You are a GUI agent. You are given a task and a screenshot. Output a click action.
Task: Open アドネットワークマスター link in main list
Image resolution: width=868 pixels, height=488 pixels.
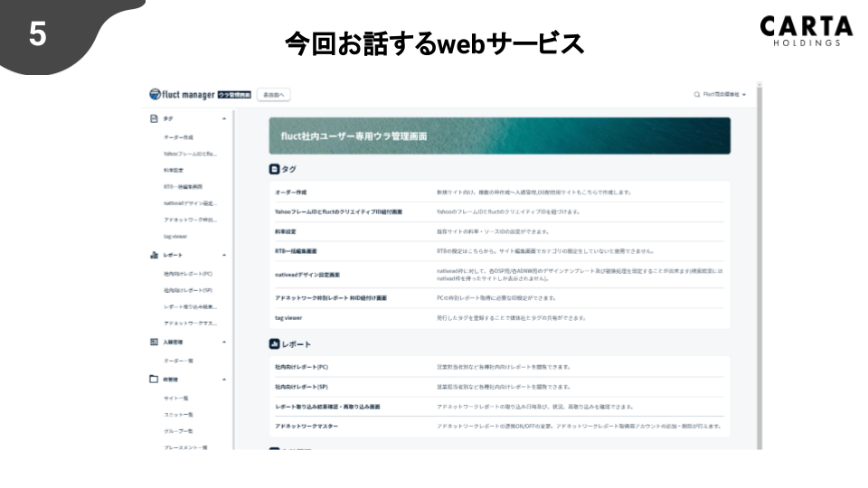(x=307, y=427)
